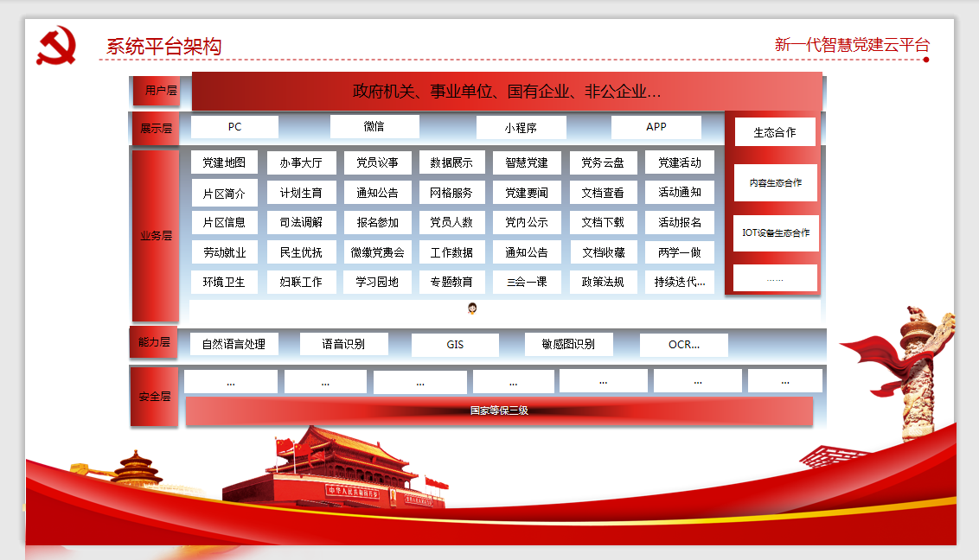
Task: Click the small avatar face icon
Action: click(x=472, y=309)
